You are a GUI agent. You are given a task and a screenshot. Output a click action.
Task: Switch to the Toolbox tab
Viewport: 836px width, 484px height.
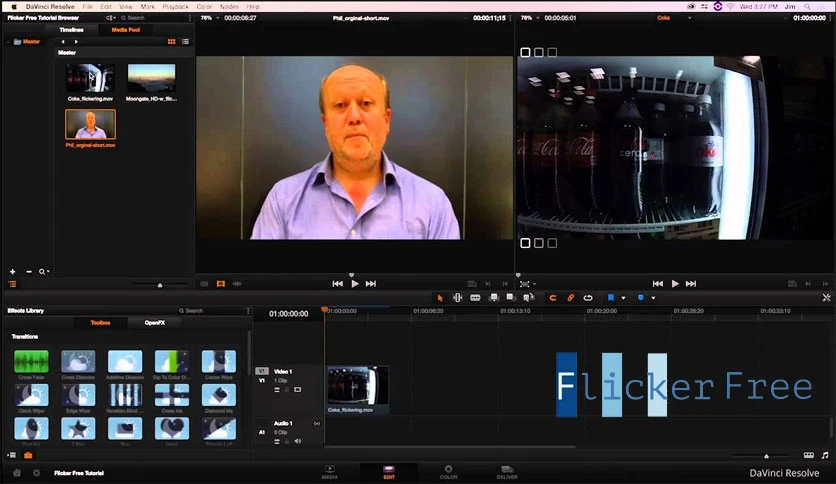tap(100, 322)
